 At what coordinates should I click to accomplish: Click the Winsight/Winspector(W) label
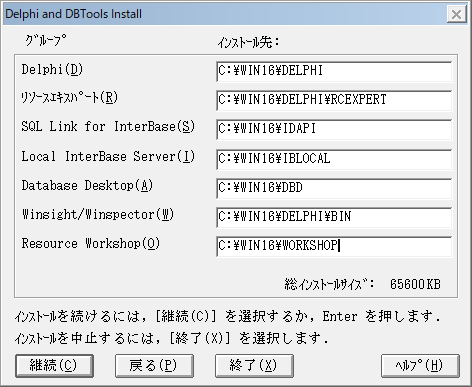(98, 214)
